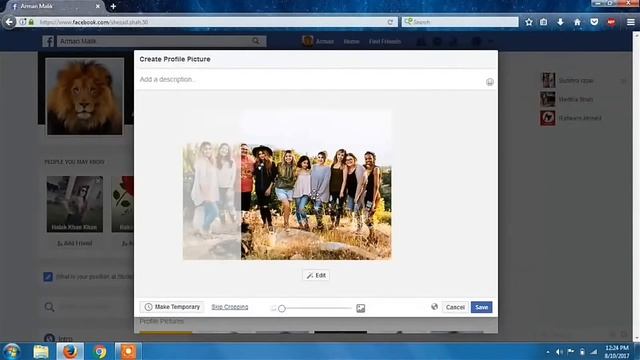This screenshot has width=640, height=360.
Task: Click the lion profile picture
Action: (84, 96)
